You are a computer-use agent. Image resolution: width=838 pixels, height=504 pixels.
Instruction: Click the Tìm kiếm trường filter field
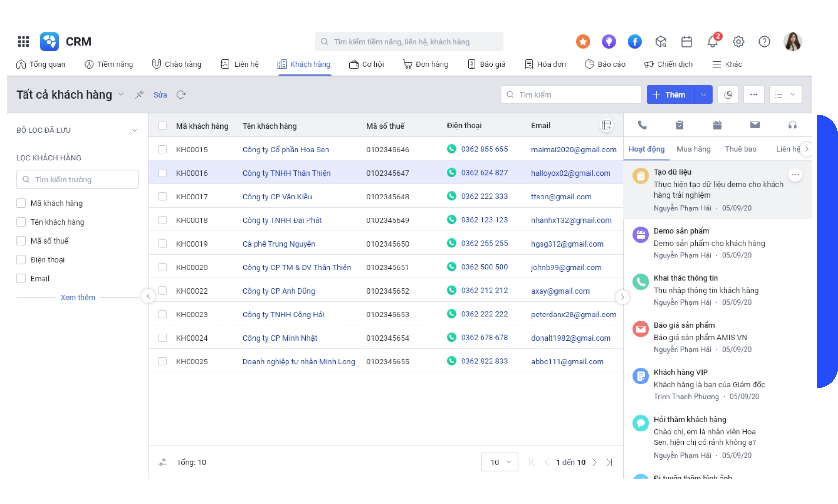[x=77, y=179]
